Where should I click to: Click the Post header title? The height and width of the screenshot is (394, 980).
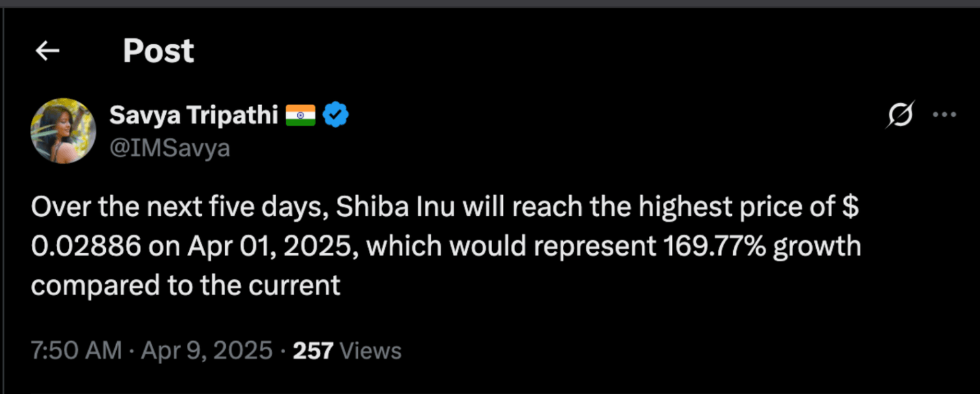pyautogui.click(x=158, y=50)
